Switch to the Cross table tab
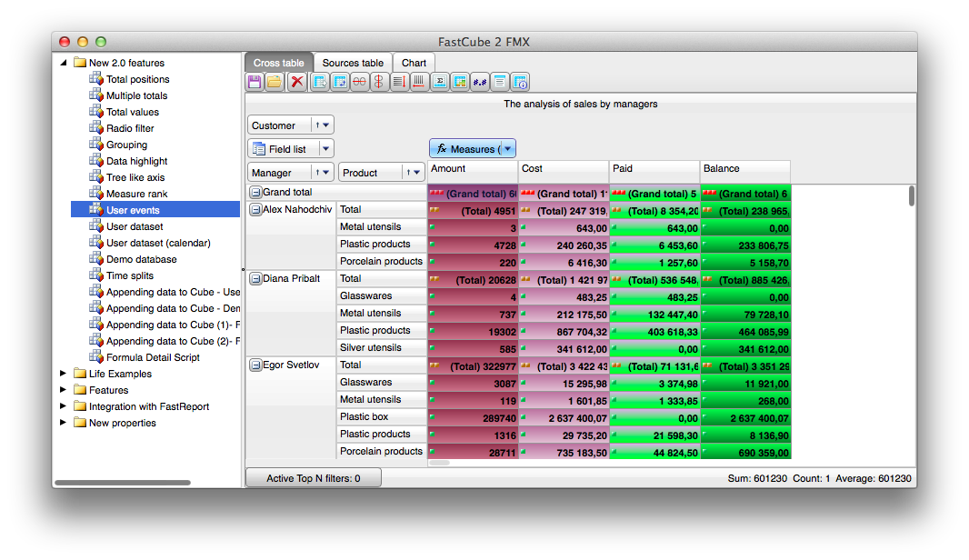Screen dimensions: 969x560 pos(279,63)
